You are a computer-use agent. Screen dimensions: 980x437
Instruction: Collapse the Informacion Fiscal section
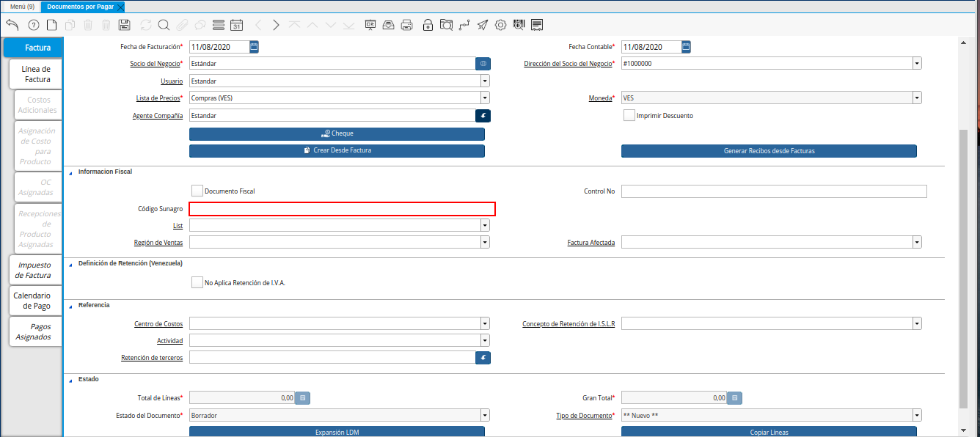coord(71,172)
